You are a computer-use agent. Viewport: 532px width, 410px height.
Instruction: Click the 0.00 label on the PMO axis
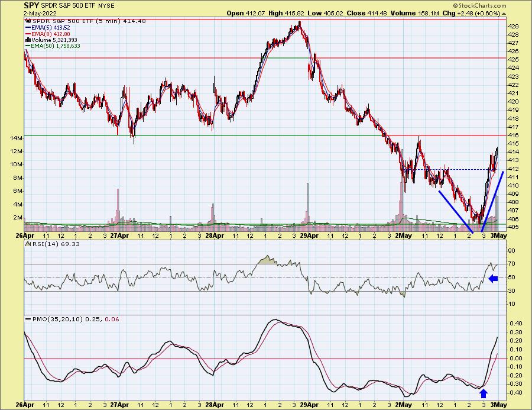tap(515, 359)
